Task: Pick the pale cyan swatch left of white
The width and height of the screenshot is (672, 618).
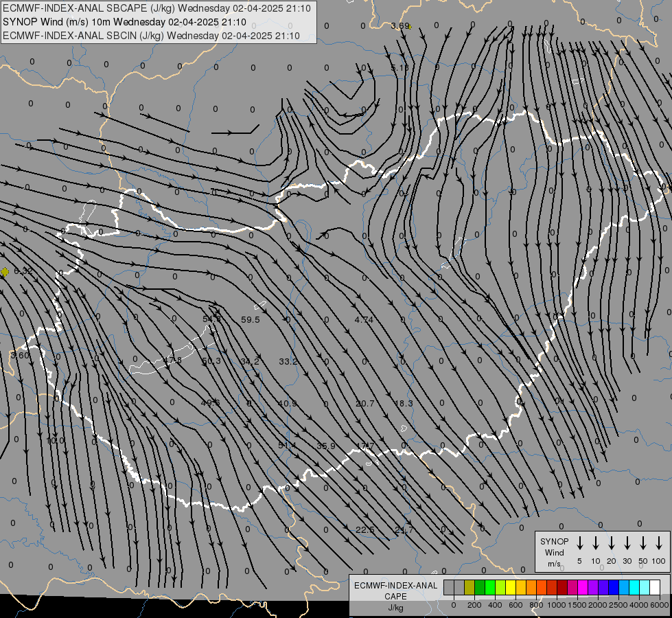Action: click(x=645, y=588)
